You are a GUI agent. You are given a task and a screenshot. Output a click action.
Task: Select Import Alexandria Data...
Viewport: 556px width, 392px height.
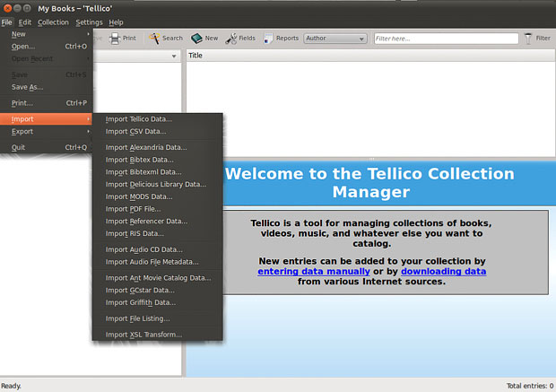click(x=158, y=148)
